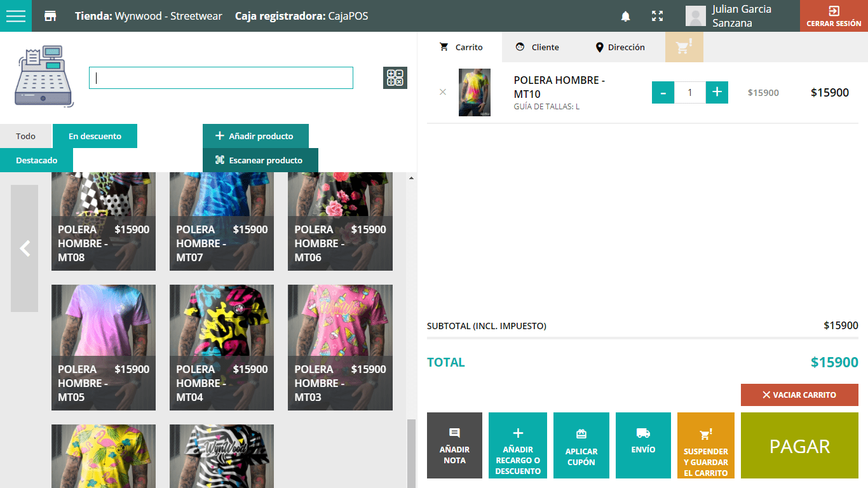Click SUBTOTAL (INCL. IMPUESTO) label
868x488 pixels.
tap(487, 326)
